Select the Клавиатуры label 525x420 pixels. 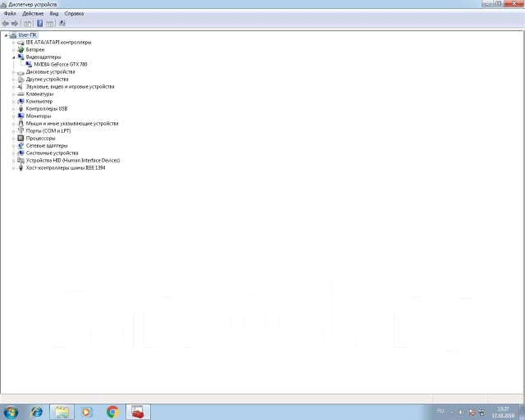(x=40, y=94)
